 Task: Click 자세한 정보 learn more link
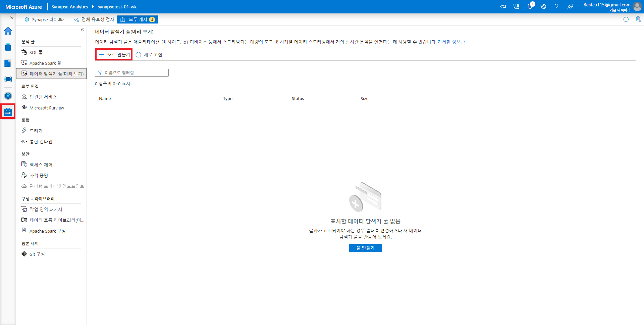[x=451, y=42]
